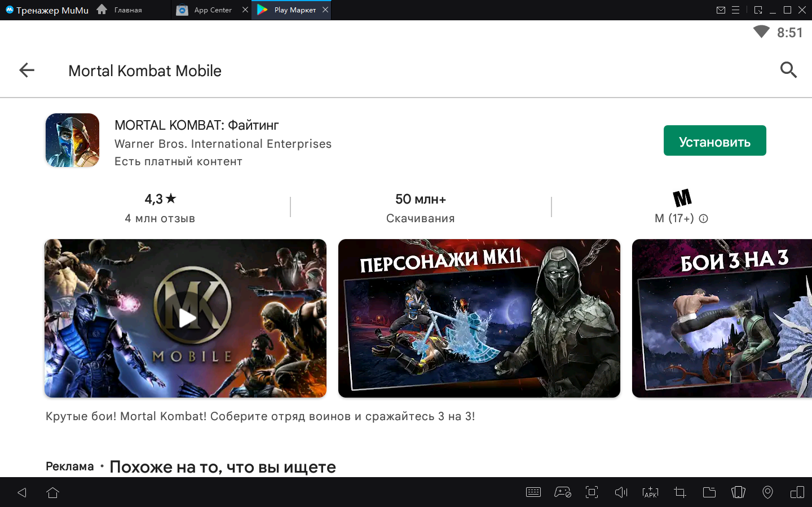Screen dimensions: 812x507
Task: Go back using the arrow beside Mortal Kombat Mobile
Action: [27, 70]
